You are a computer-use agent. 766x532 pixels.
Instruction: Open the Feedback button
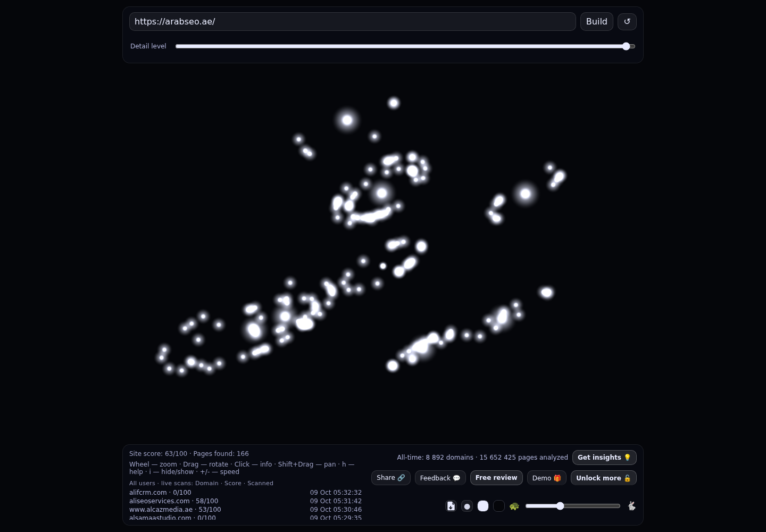point(440,478)
